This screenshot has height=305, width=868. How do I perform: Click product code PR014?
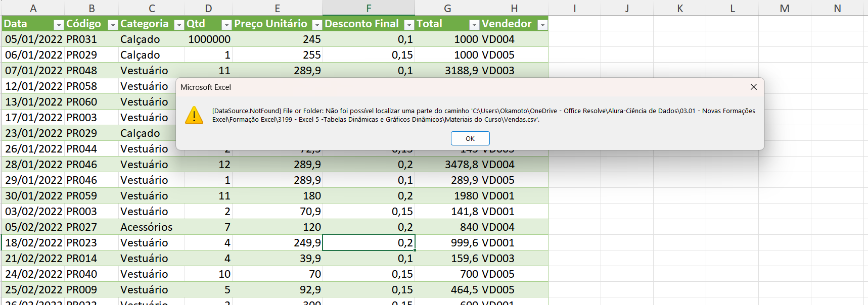92,259
